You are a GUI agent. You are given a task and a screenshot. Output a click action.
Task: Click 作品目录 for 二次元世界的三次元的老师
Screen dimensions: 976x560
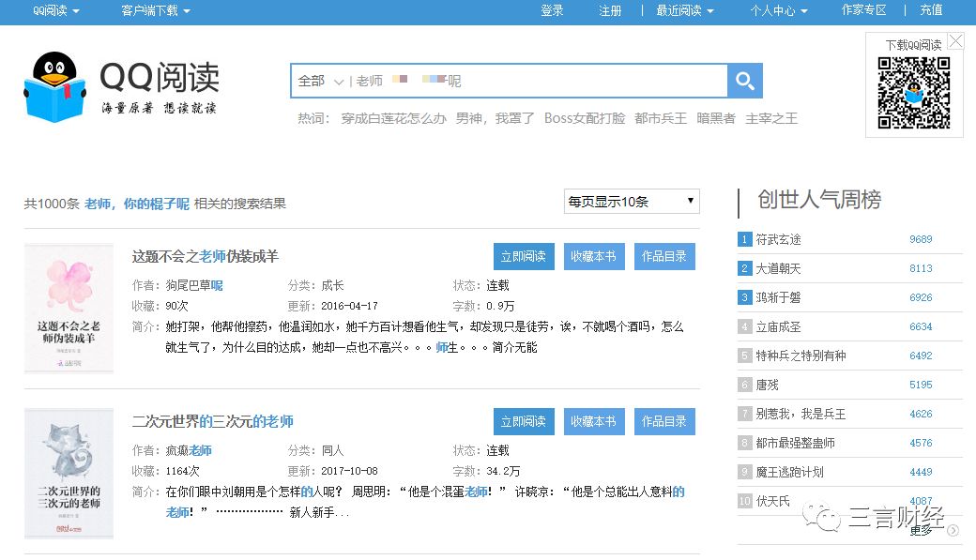[664, 421]
